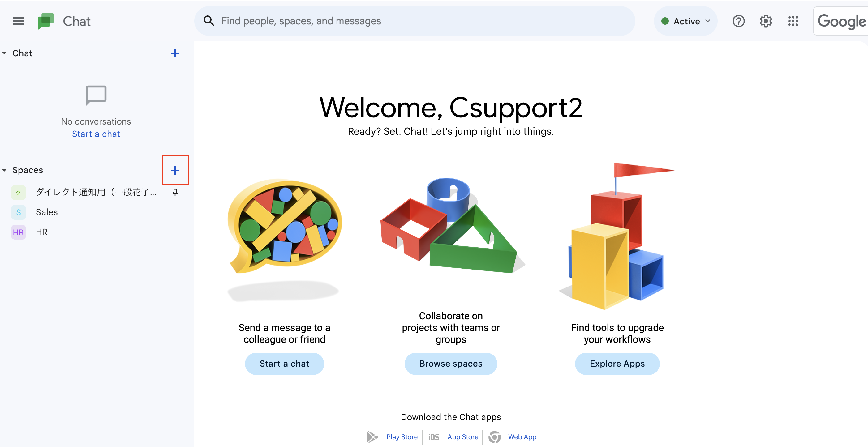Click the sidebar Start a chat link
This screenshot has width=868, height=447.
coord(96,134)
